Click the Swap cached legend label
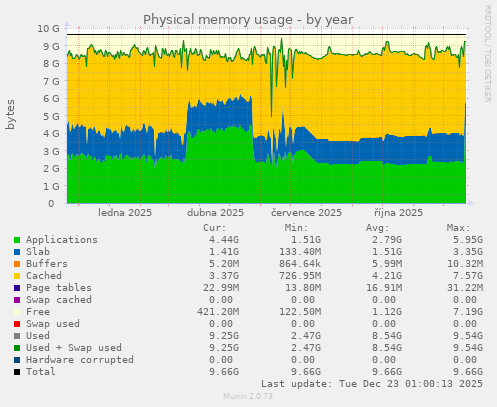Screen dimensions: 497x407 click(59, 300)
